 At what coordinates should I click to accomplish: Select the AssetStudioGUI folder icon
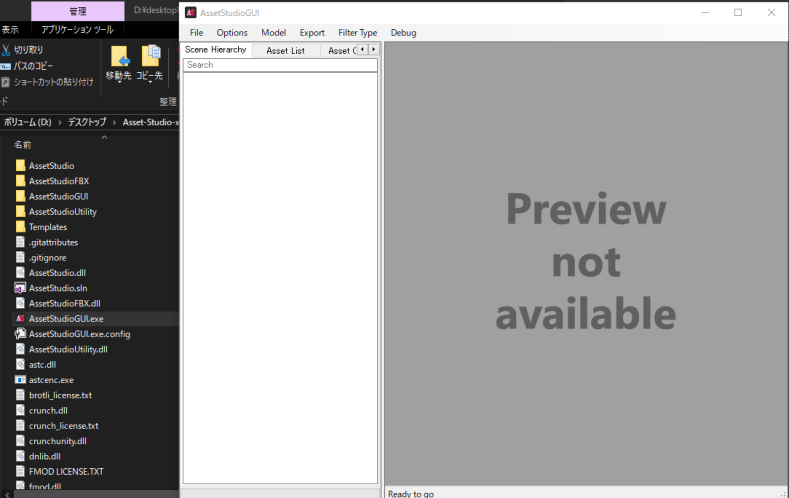coord(20,196)
